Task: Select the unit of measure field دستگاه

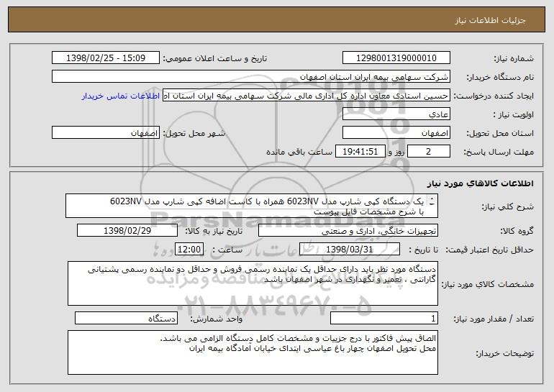Action: 126,318
